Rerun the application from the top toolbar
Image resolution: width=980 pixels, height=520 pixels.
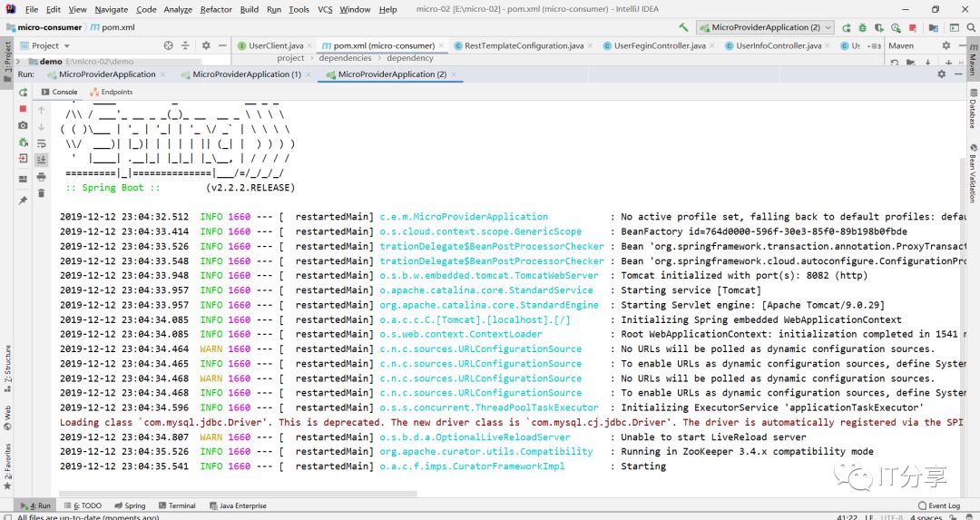tap(847, 27)
